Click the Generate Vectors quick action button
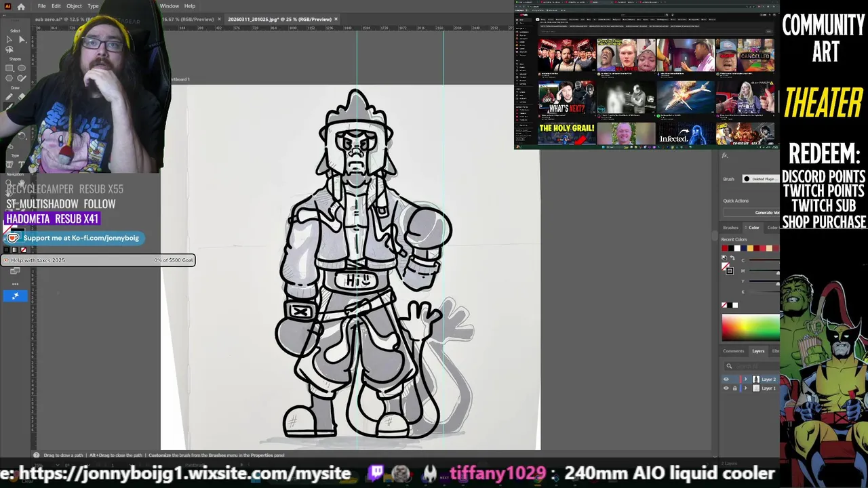 click(751, 212)
